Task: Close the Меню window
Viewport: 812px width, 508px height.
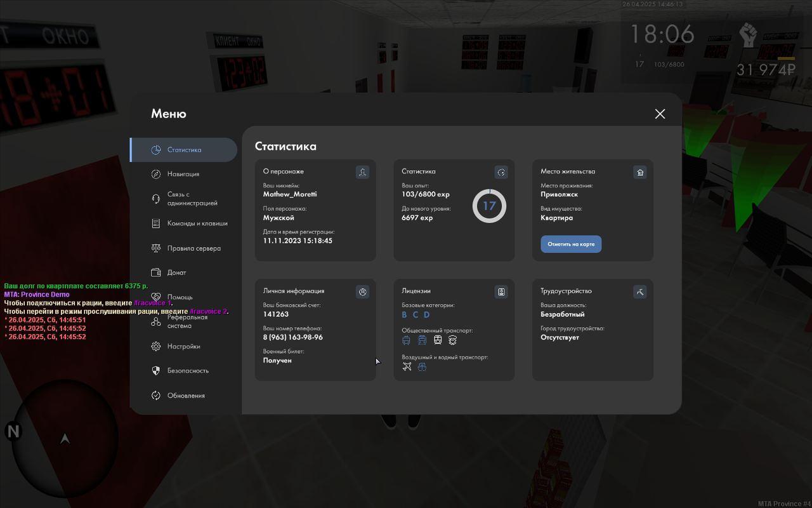Action: point(660,114)
